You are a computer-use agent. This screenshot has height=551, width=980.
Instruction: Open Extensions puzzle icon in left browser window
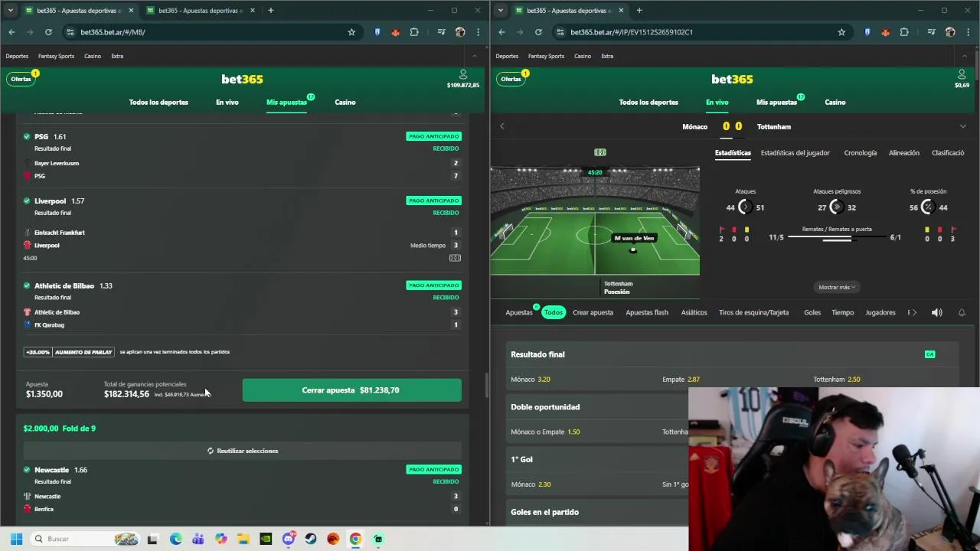(414, 32)
